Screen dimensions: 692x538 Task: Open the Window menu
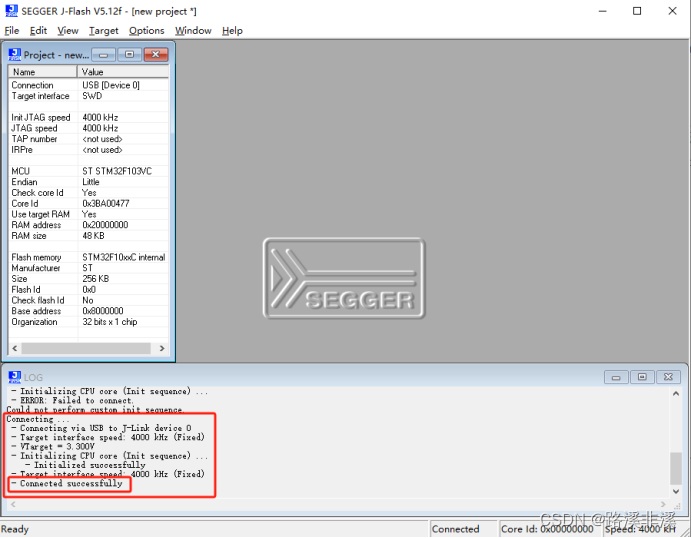coord(193,30)
